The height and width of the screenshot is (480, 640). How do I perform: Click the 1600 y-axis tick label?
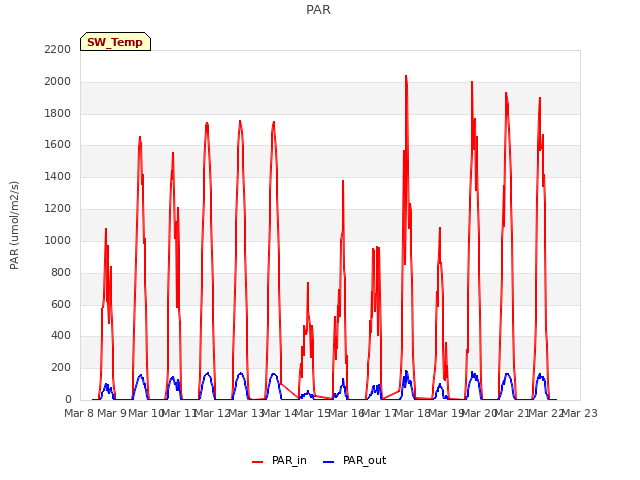coord(58,144)
